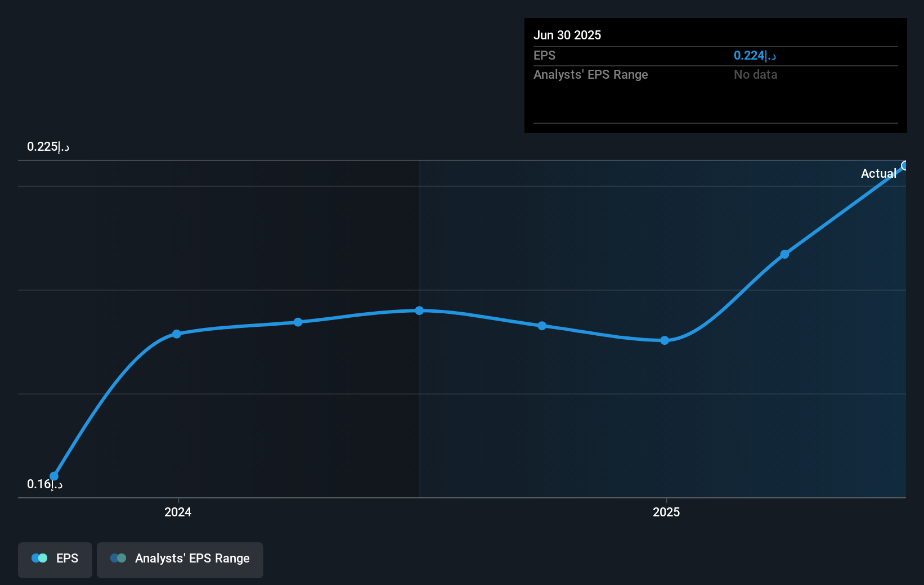Open details under the EPS tooltip row

point(544,55)
